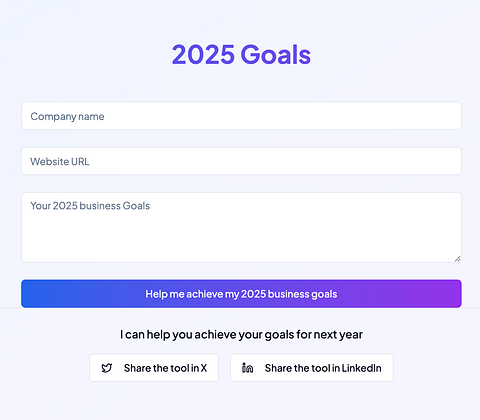Click the tagline about achieving goals next year

(x=241, y=334)
